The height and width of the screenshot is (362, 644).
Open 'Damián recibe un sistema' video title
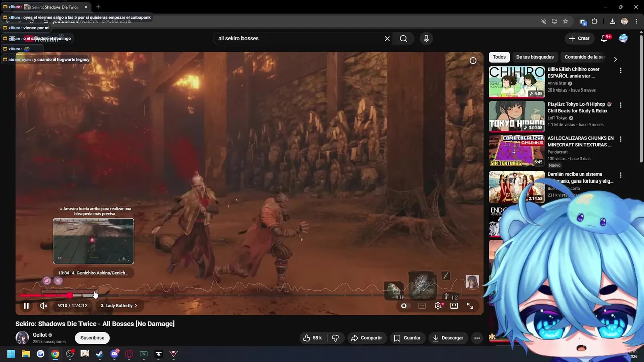[x=581, y=177]
